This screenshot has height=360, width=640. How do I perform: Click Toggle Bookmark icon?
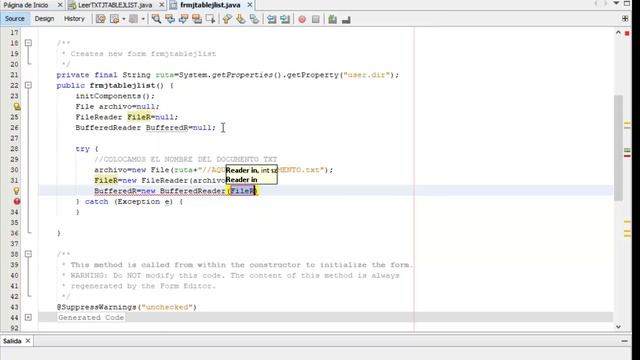coord(254,19)
